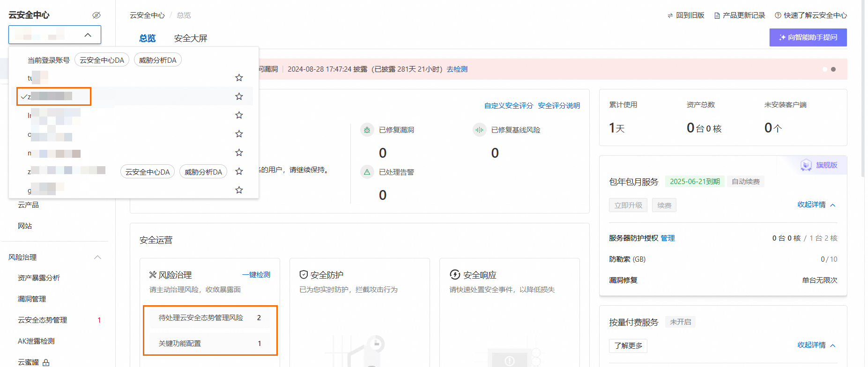868x367 pixels.
Task: Open 漏洞管理 in sidebar
Action: pos(32,299)
